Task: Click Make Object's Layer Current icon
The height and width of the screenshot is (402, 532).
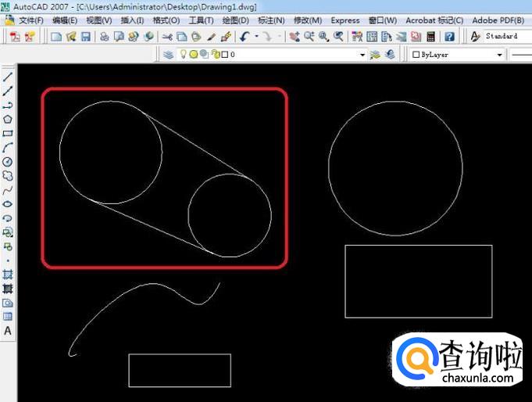Action: pyautogui.click(x=375, y=55)
